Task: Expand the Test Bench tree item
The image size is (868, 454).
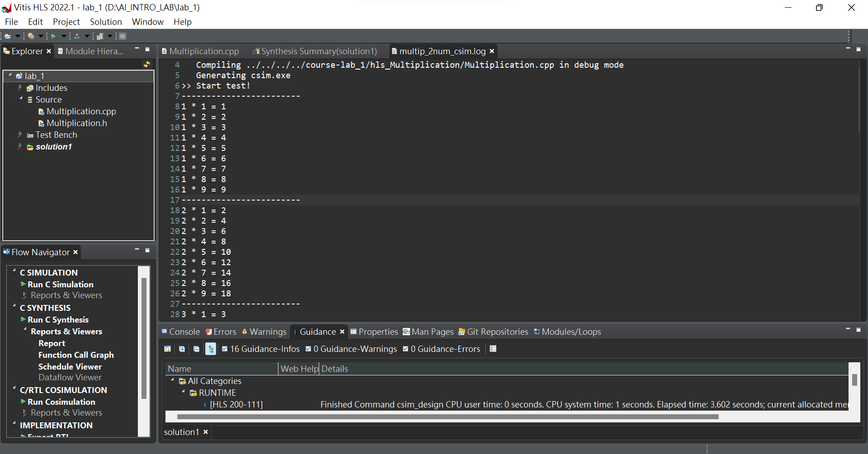Action: 20,135
